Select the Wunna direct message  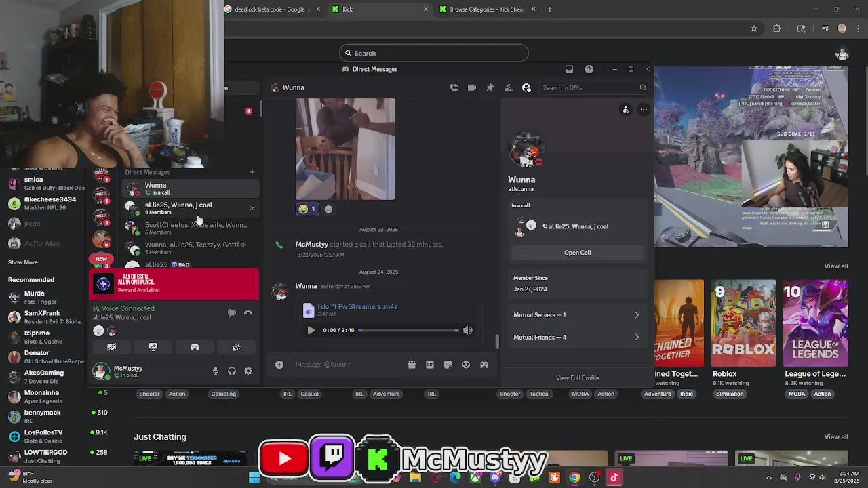click(x=190, y=188)
